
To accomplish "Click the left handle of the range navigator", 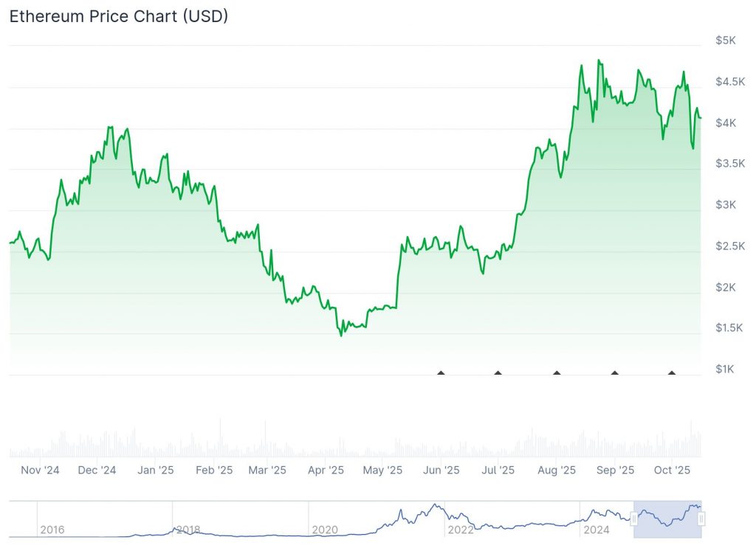I will pos(634,519).
